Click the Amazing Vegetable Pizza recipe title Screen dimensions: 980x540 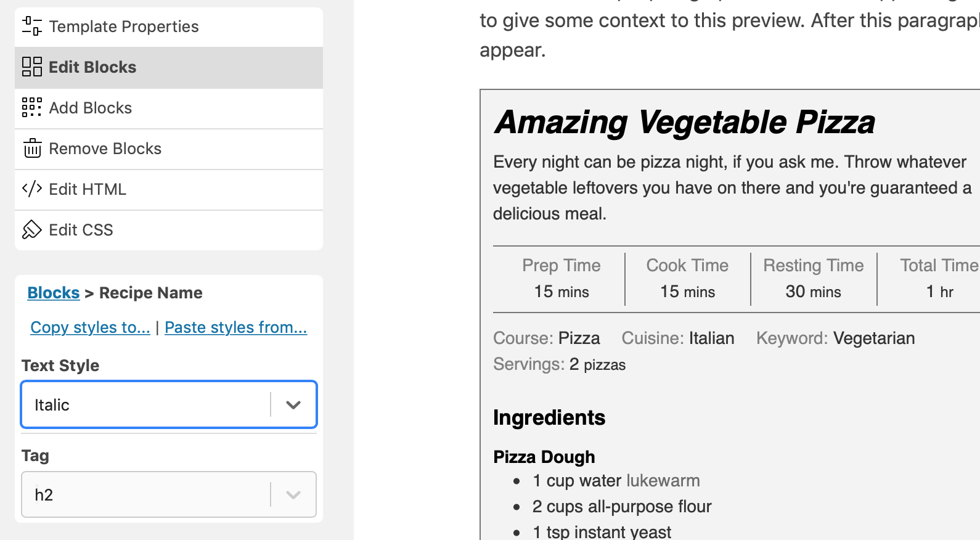pos(684,122)
